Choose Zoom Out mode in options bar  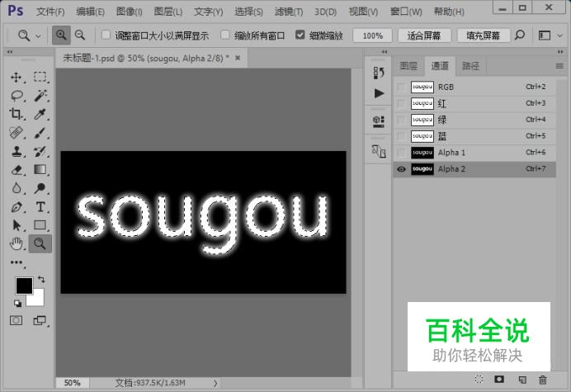[80, 35]
